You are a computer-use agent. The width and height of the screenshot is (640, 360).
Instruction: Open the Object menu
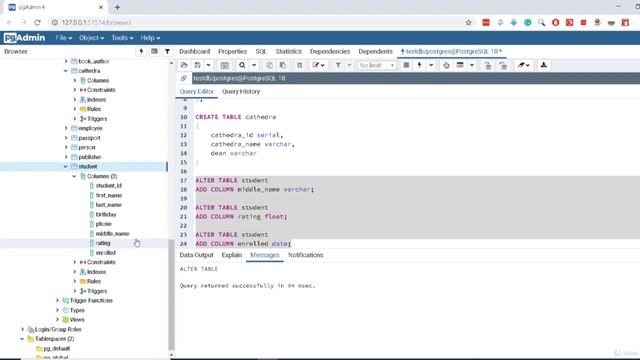click(x=91, y=38)
